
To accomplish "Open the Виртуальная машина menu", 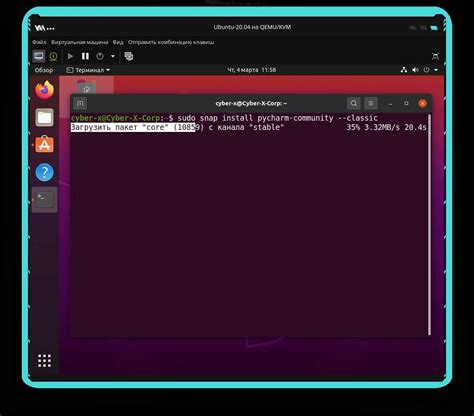I will [79, 42].
